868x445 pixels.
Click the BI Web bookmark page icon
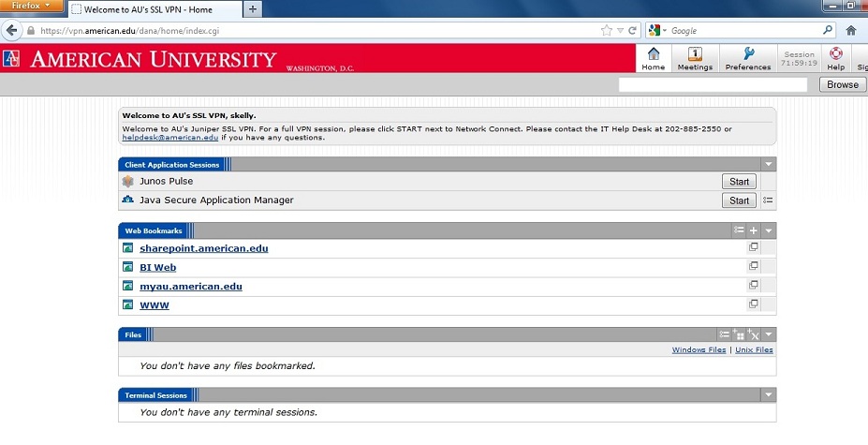128,267
